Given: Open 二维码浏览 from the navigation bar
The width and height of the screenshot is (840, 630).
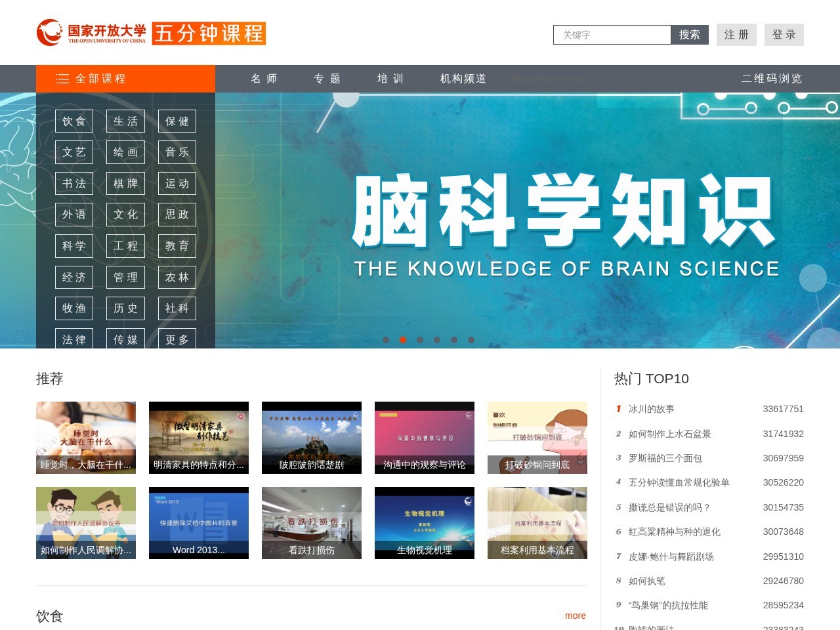Looking at the screenshot, I should tap(772, 79).
